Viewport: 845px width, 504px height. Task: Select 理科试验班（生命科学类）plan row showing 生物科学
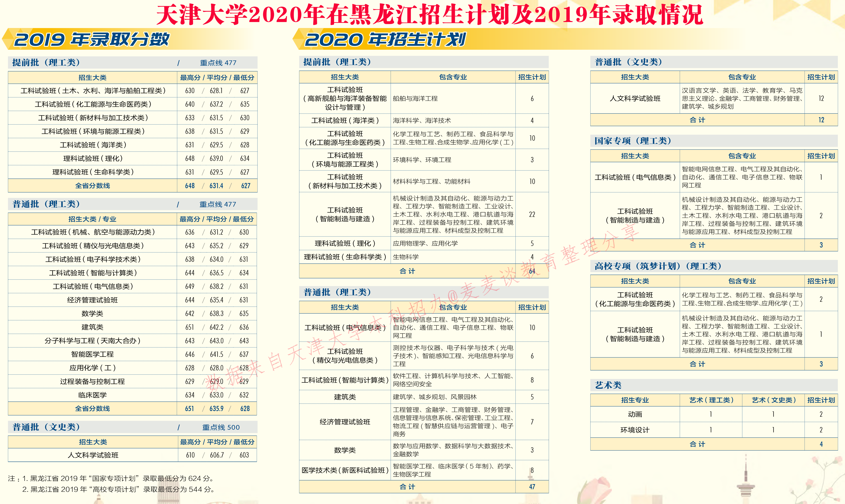pos(345,257)
